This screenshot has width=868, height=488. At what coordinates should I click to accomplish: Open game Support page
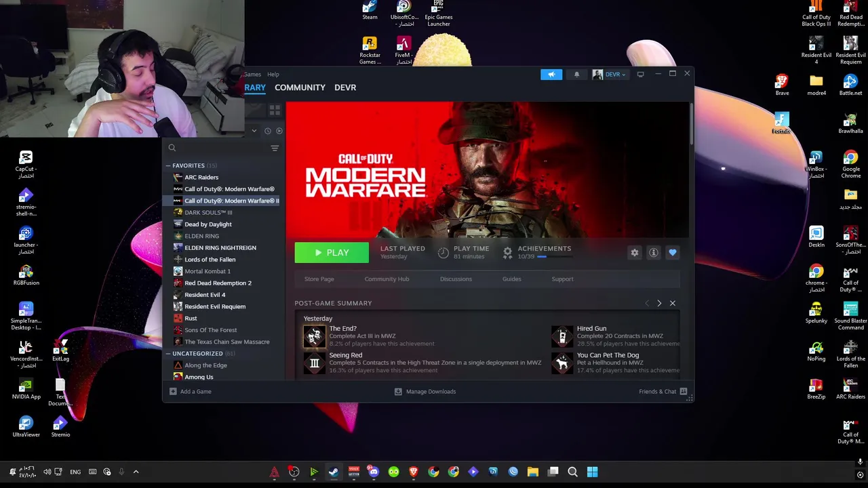pyautogui.click(x=562, y=279)
